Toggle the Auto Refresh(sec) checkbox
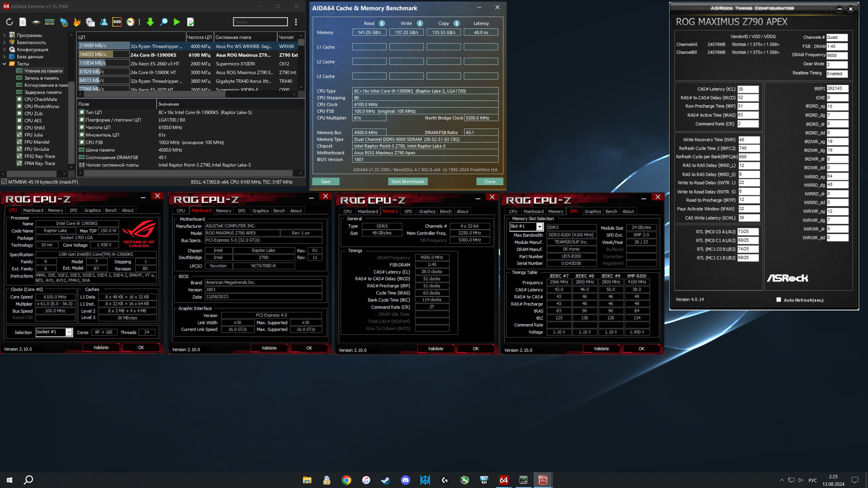 778,300
